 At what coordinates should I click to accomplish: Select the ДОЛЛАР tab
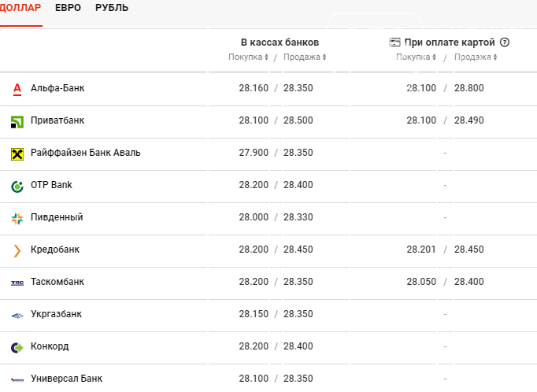[x=20, y=8]
